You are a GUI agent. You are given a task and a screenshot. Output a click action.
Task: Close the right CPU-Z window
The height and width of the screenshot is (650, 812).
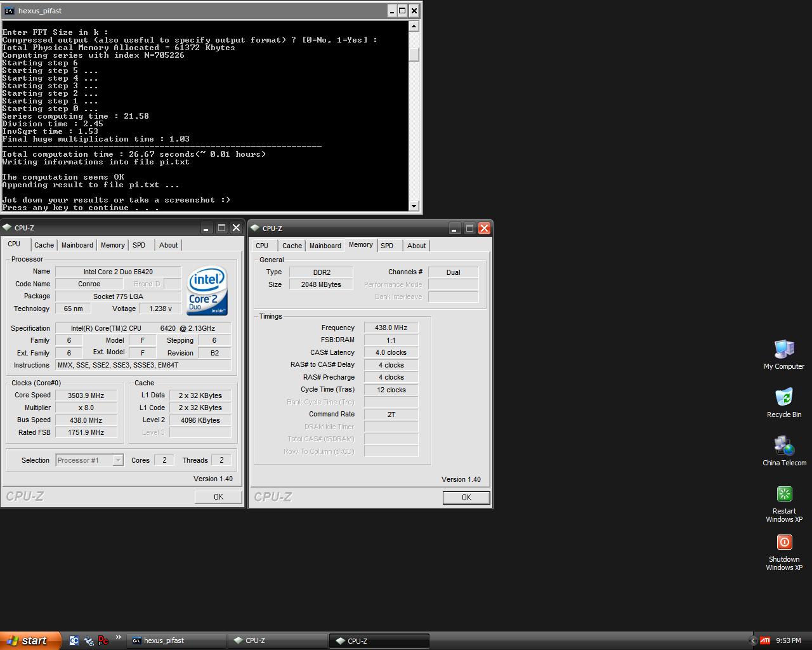(484, 228)
